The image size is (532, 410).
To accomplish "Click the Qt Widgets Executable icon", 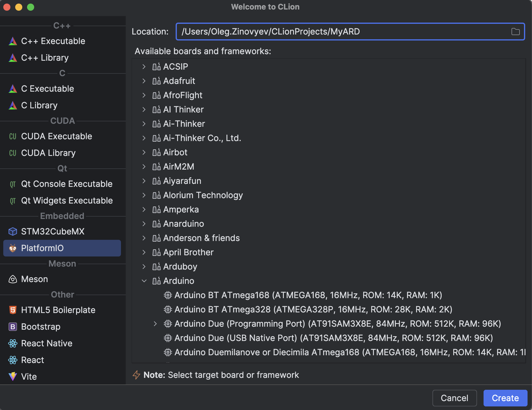I will 12,201.
